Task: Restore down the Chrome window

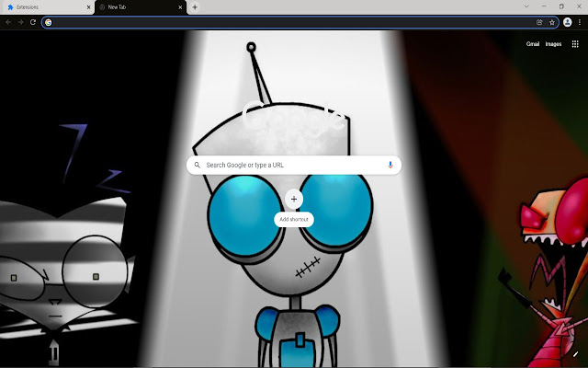Action: coord(561,6)
